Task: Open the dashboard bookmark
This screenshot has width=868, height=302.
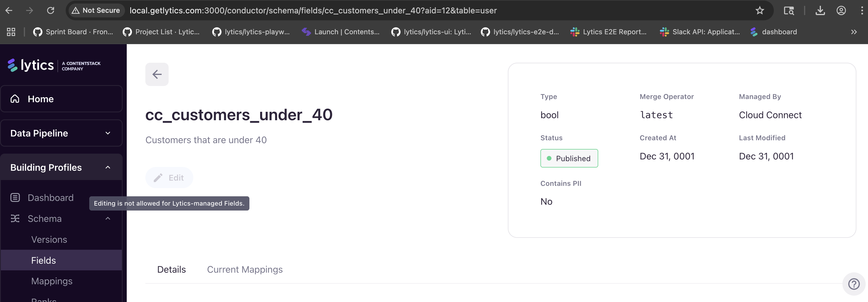Action: [774, 32]
